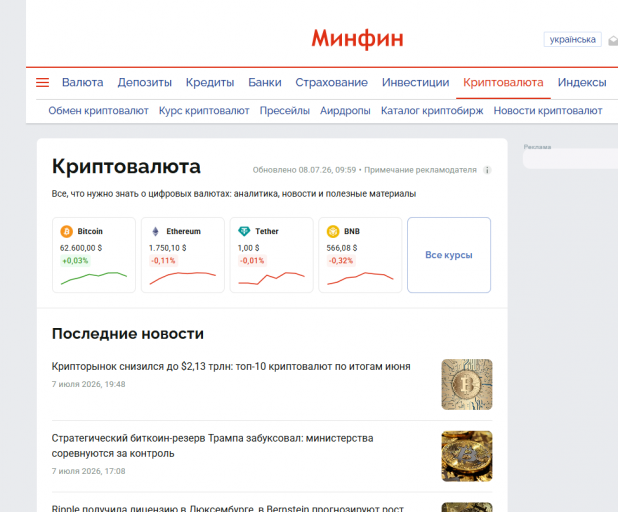Open the Стратегический биткоин-резерв Трампа article
618x512 pixels.
coord(212,446)
